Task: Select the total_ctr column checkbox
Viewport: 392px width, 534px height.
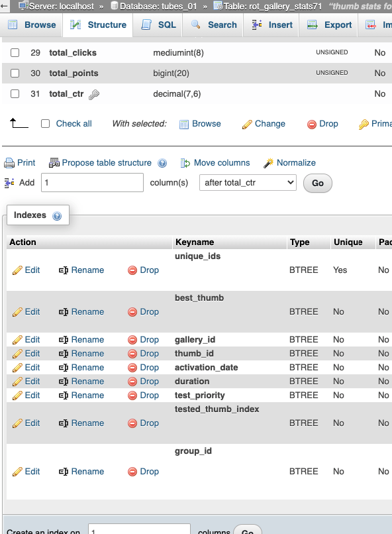Action: pos(15,93)
